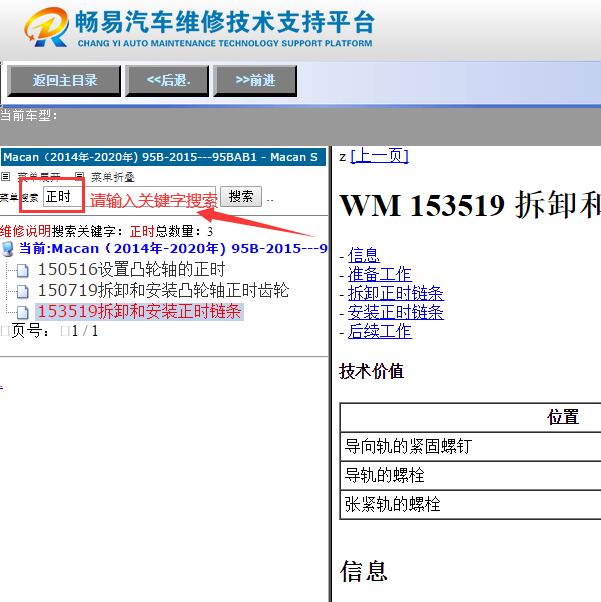Screen dimensions: 601x602
Task: Follow the [上一页] link
Action: [x=379, y=156]
